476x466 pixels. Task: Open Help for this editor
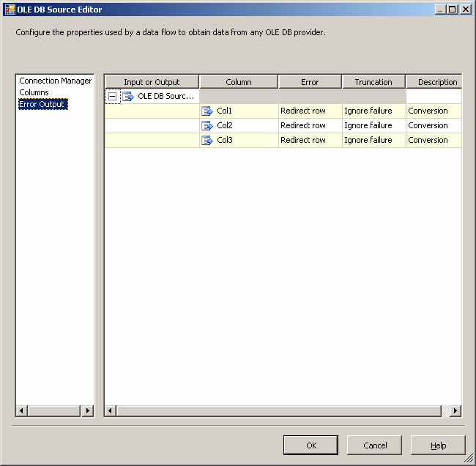click(438, 445)
